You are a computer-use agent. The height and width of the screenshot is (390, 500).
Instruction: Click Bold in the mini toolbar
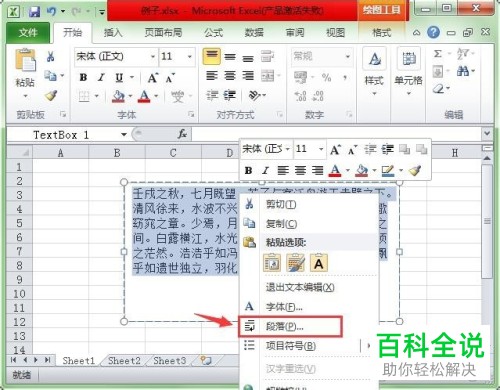[248, 171]
